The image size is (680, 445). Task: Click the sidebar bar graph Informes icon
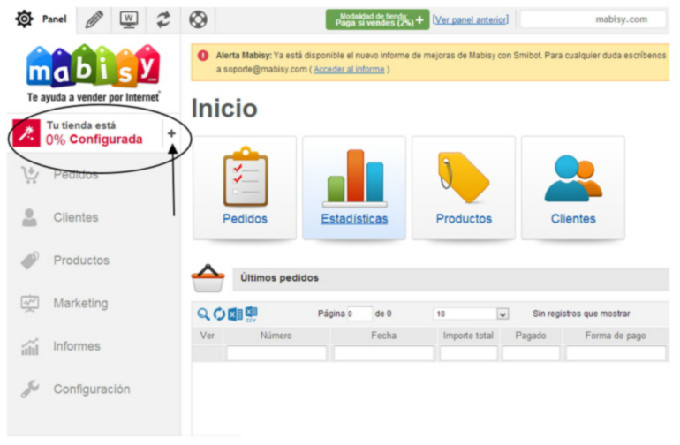[x=29, y=346]
